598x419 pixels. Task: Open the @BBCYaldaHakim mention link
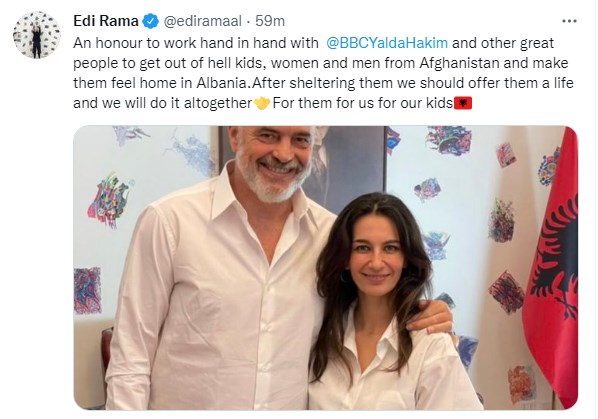point(387,43)
